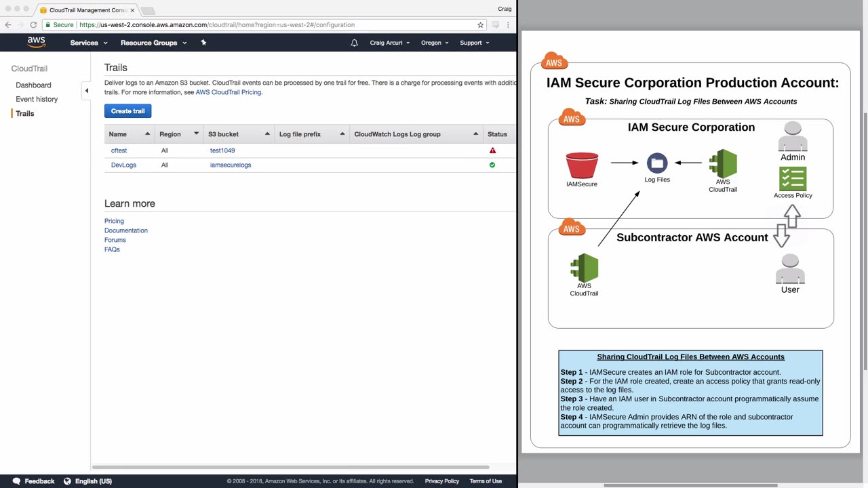Click the Access Policy checklist icon in diagram
Viewport: 868px width, 488px height.
[793, 179]
